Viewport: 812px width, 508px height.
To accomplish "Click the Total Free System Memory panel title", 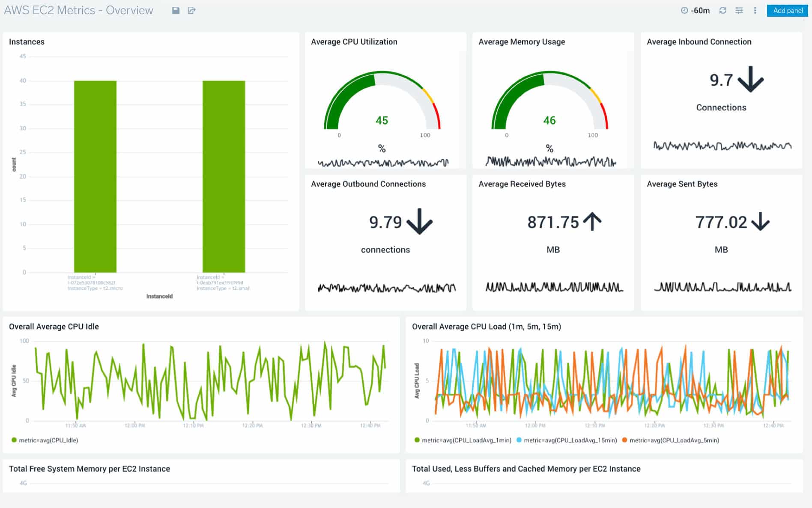I will pyautogui.click(x=90, y=469).
